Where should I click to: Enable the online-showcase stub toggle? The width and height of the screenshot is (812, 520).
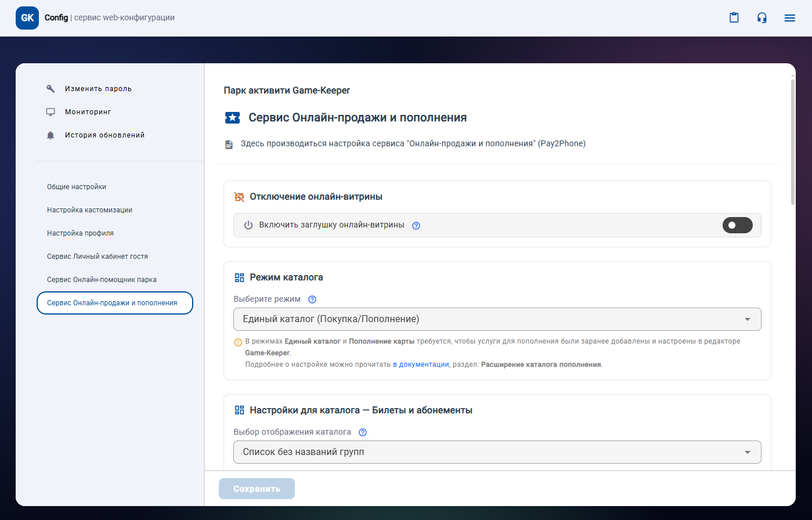(737, 225)
